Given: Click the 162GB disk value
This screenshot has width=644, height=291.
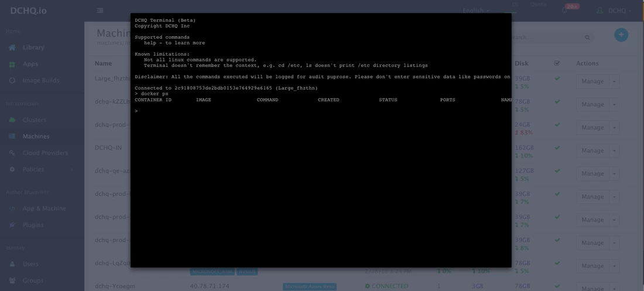Looking at the screenshot, I should click(x=524, y=148).
